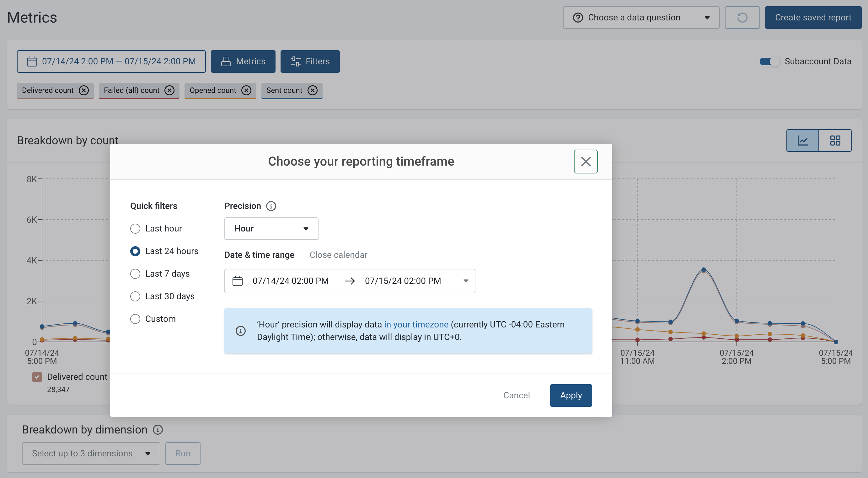This screenshot has width=868, height=478.
Task: Toggle the Subaccount Data switch
Action: (x=769, y=61)
